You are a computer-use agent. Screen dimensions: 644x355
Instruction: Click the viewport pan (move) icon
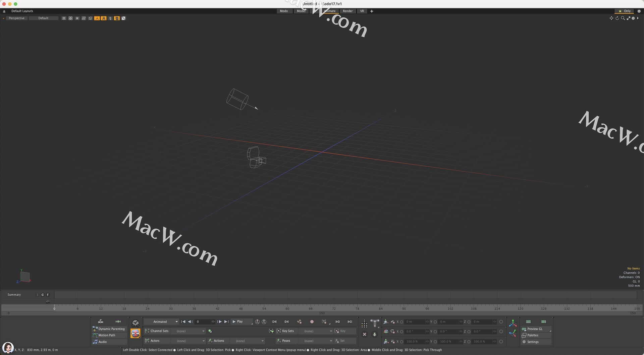pos(611,18)
